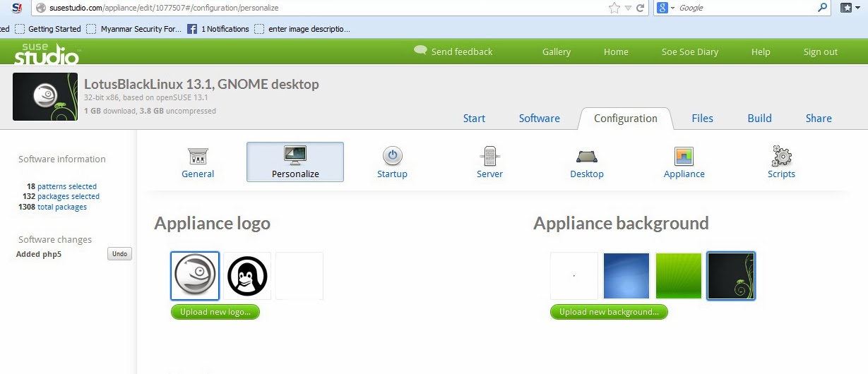
Task: Open the Appliance configuration section
Action: (684, 163)
